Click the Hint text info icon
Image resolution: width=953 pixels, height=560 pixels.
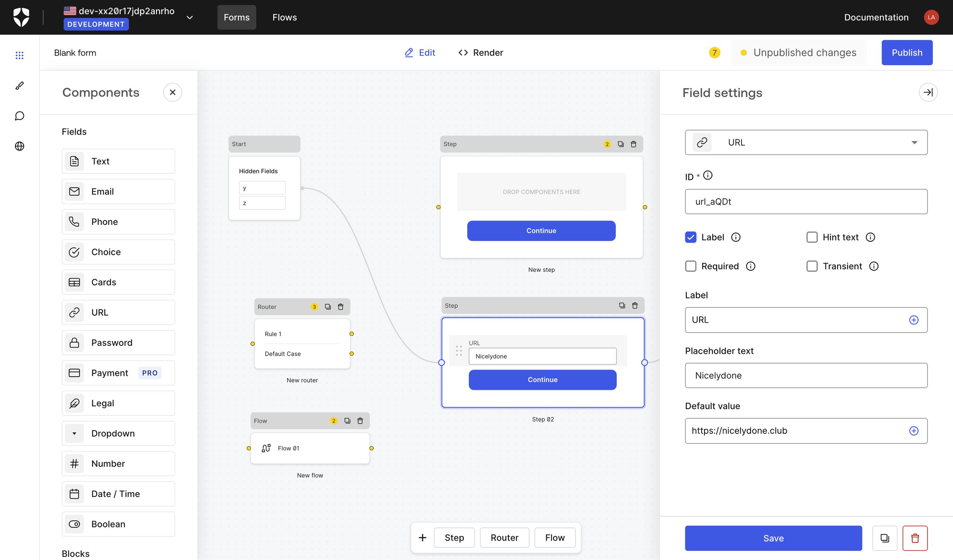(x=870, y=237)
